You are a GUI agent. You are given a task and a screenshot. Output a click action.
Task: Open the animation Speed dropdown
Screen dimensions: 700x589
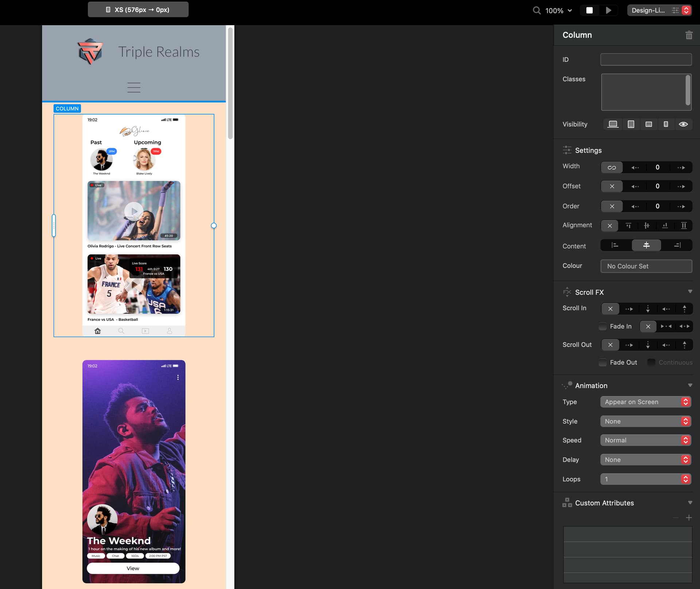pos(645,440)
